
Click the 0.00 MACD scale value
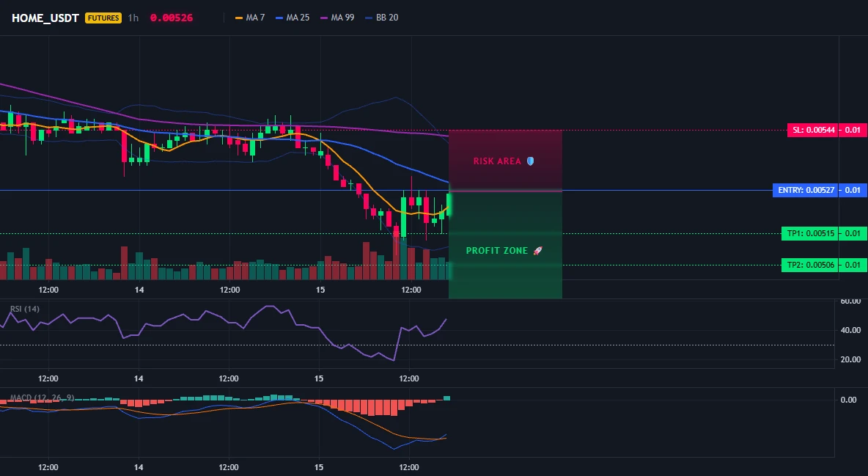(x=849, y=400)
